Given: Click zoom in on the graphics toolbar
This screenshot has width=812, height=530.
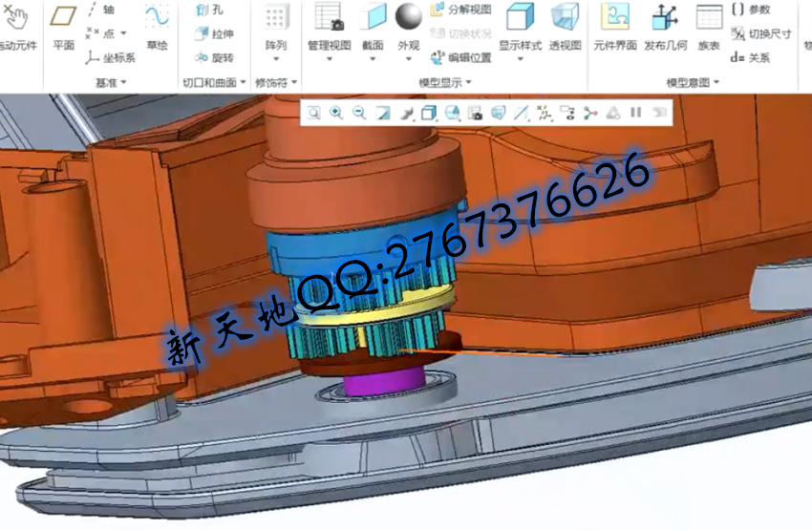Looking at the screenshot, I should [336, 113].
